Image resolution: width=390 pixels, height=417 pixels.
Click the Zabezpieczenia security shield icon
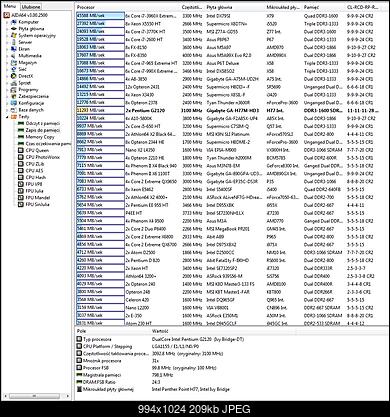coord(14,96)
